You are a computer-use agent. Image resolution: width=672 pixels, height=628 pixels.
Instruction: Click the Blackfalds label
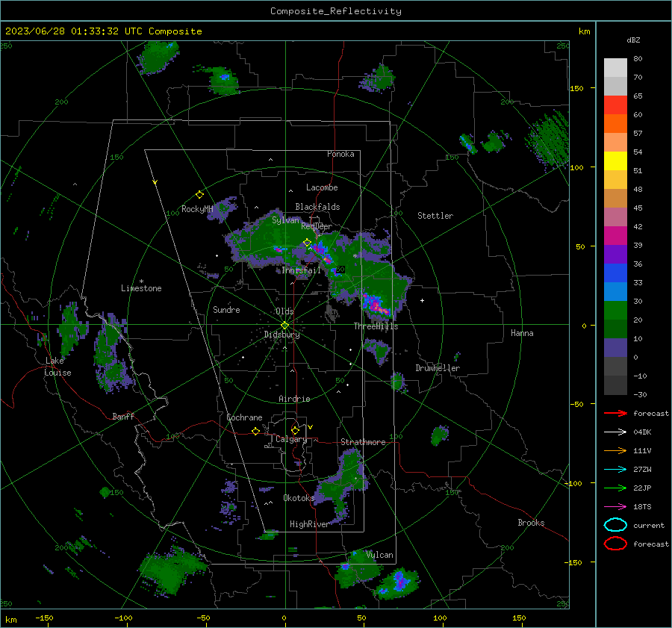coord(317,207)
